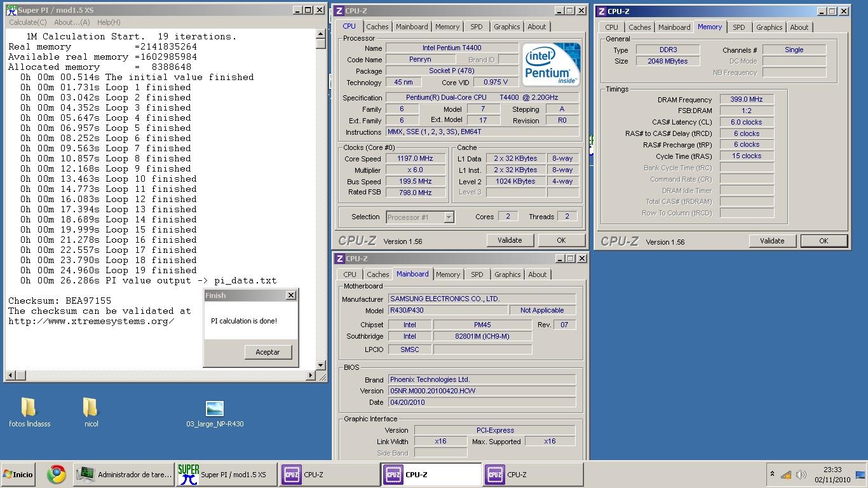Screen dimensions: 868x488
Task: Select Memory tab in Mainboard window
Action: (448, 274)
